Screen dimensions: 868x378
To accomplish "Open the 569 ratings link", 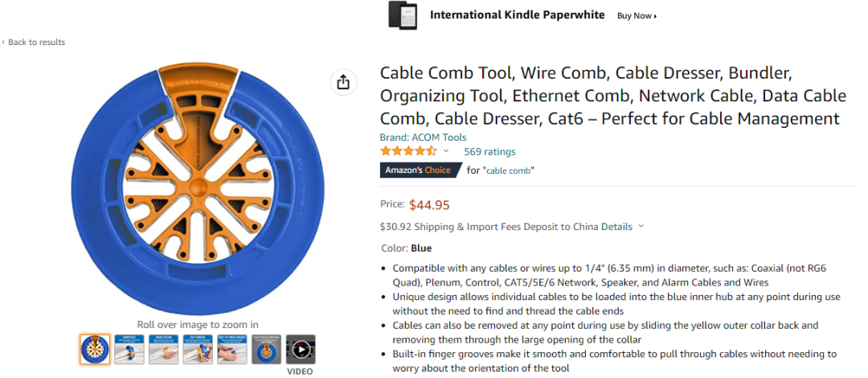I will [489, 151].
